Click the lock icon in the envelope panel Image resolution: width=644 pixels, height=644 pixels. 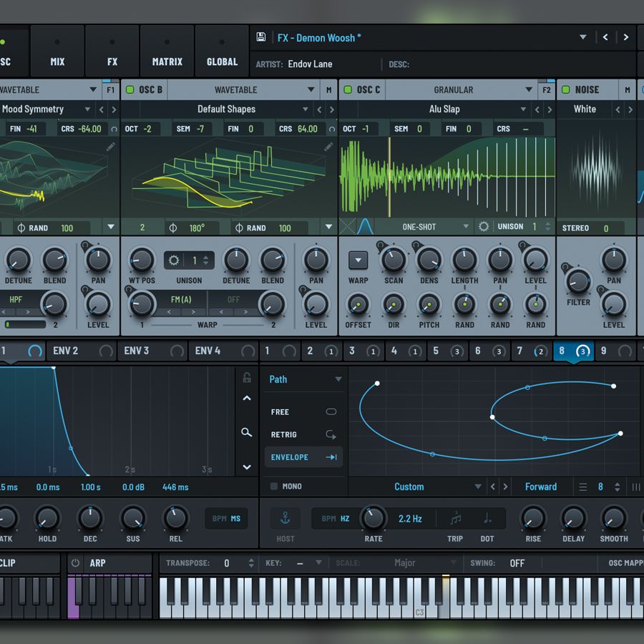point(246,378)
